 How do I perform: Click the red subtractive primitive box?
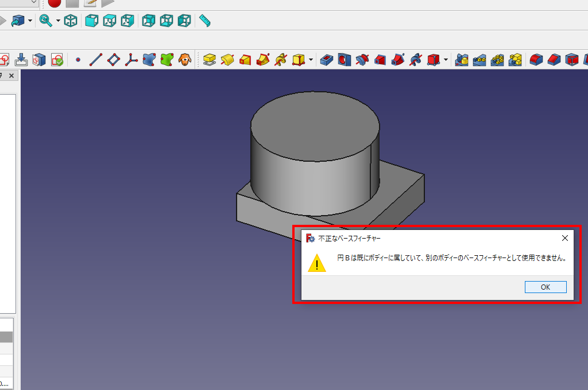click(x=434, y=60)
